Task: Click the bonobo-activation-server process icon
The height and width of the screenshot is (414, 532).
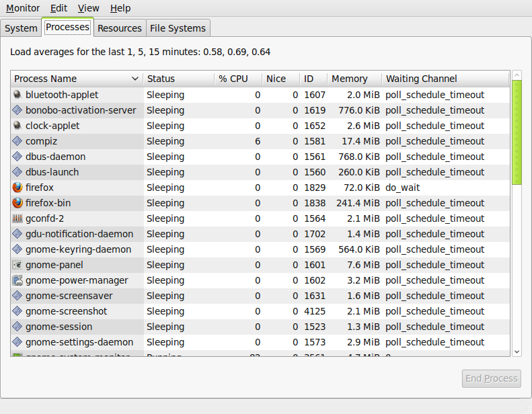Action: (17, 110)
